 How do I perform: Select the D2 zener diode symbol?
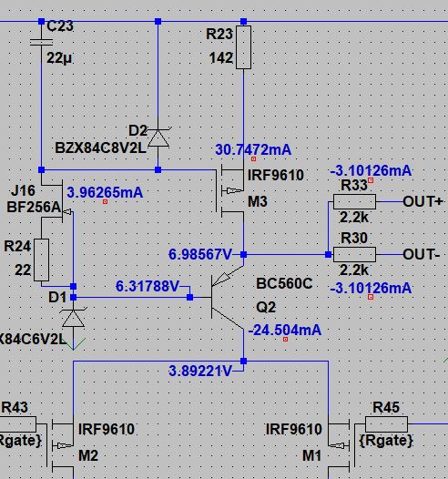click(158, 138)
